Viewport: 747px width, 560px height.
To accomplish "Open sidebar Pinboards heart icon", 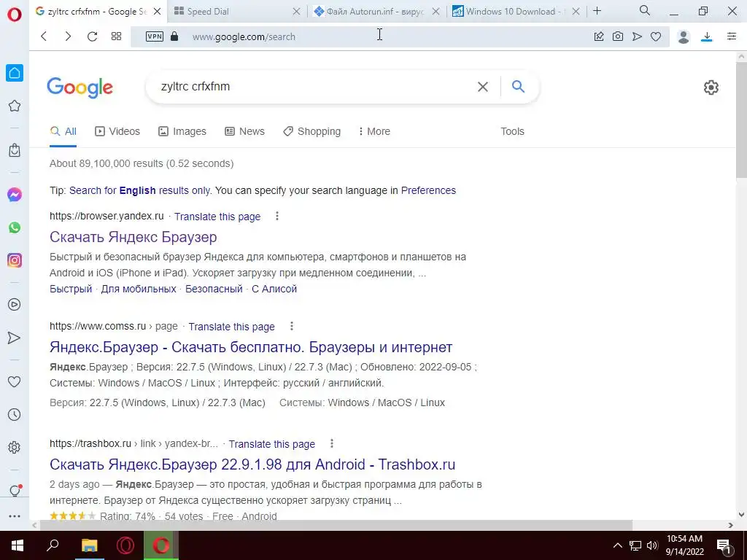I will point(15,381).
